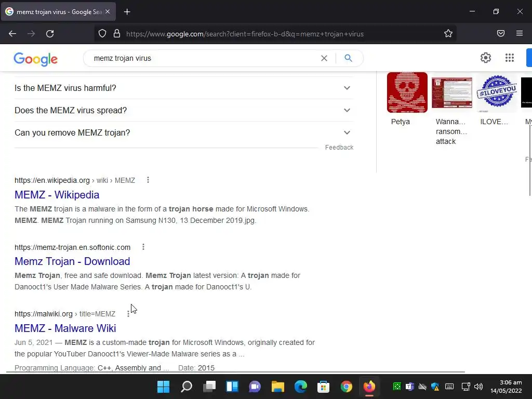The width and height of the screenshot is (532, 399).
Task: Open options menu for the malwiki result
Action: [128, 314]
